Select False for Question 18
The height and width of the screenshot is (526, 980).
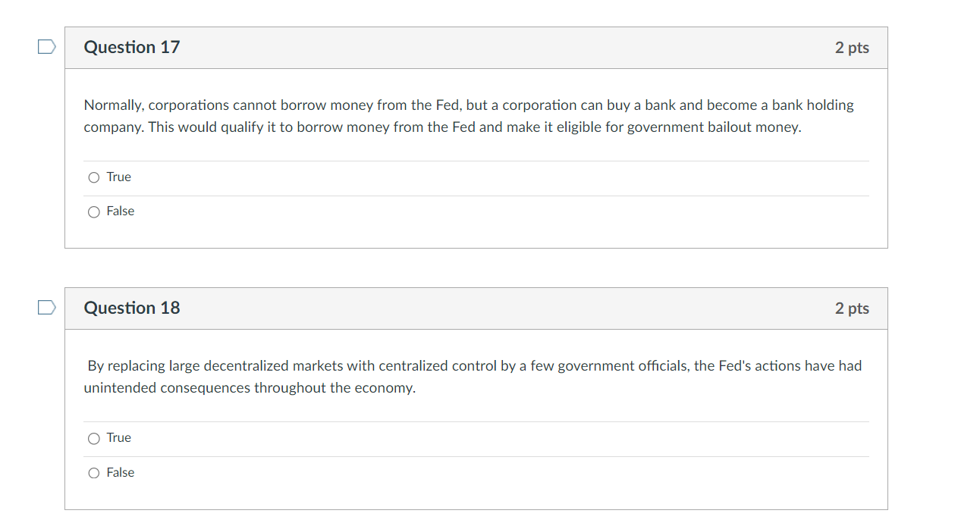(93, 472)
